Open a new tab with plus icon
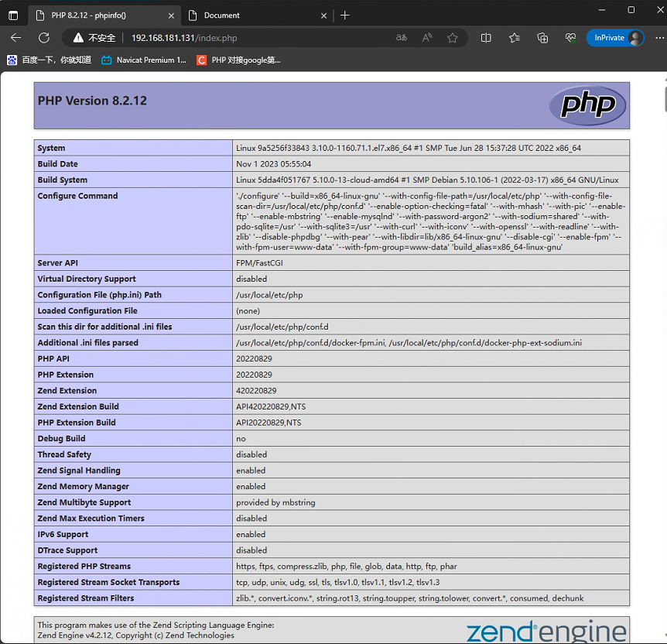667x644 pixels. pos(345,15)
